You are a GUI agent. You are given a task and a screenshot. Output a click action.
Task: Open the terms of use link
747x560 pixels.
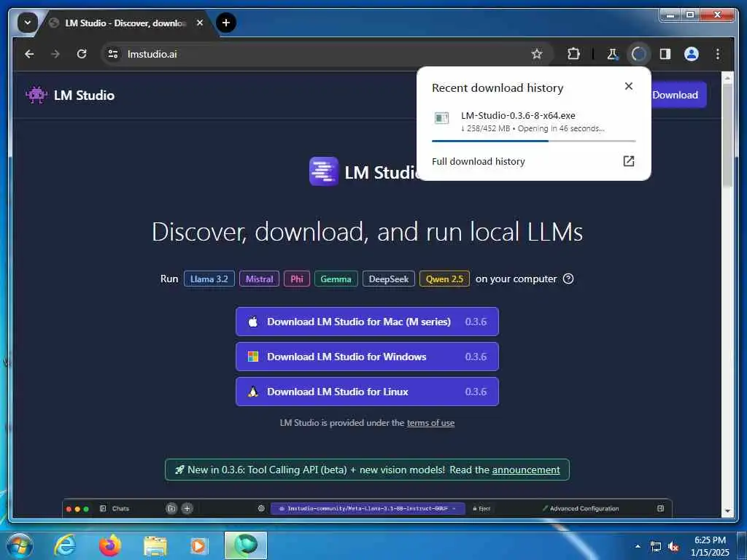click(430, 423)
